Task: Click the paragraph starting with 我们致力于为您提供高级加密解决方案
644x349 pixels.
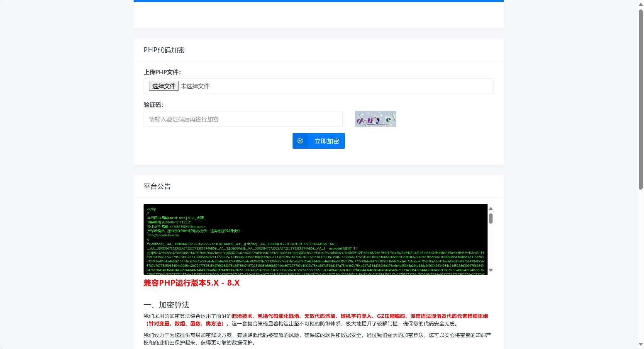Action: 317,339
